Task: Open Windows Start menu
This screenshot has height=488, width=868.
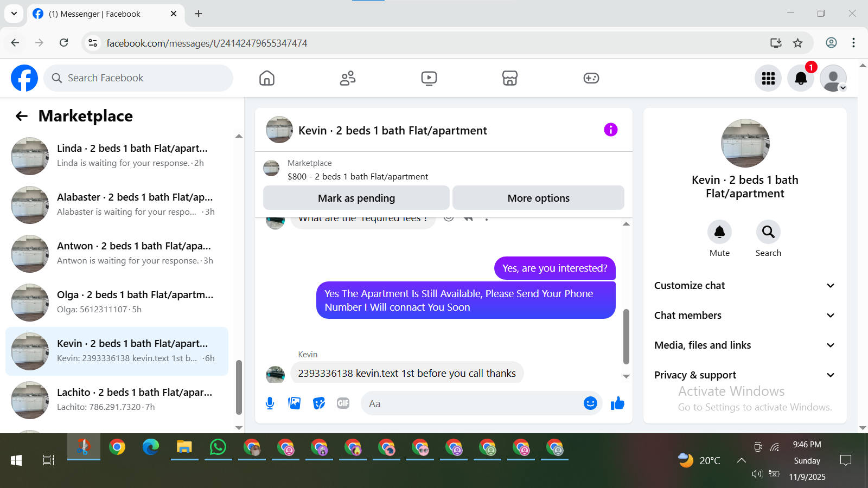Action: click(16, 460)
